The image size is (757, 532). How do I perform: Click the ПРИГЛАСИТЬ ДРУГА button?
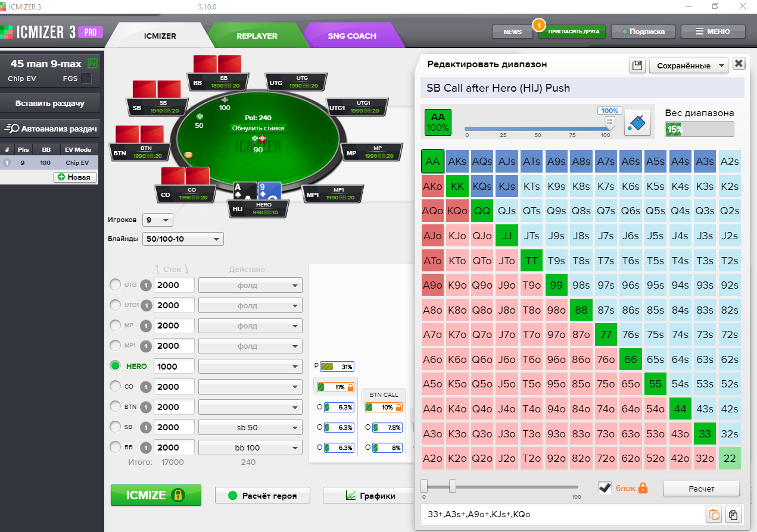[x=572, y=32]
